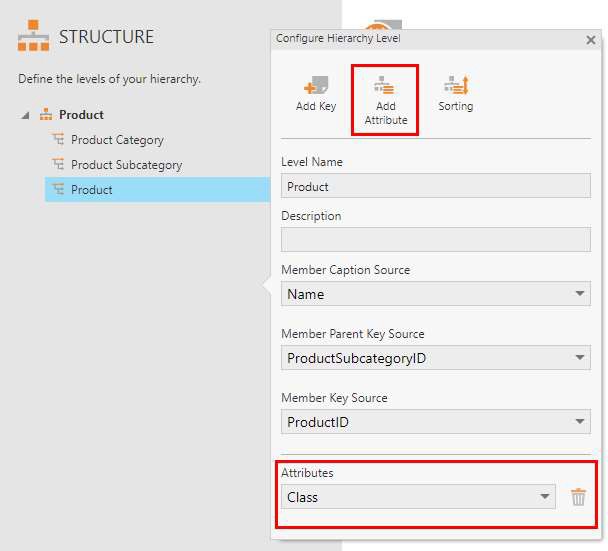The image size is (608, 551).
Task: Click into the Level Name field
Action: (x=435, y=186)
